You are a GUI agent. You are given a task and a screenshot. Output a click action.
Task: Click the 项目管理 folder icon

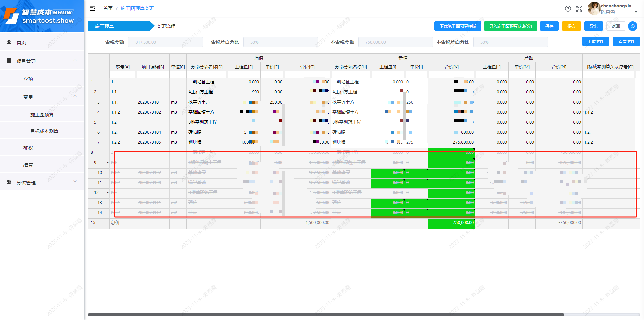(9, 61)
